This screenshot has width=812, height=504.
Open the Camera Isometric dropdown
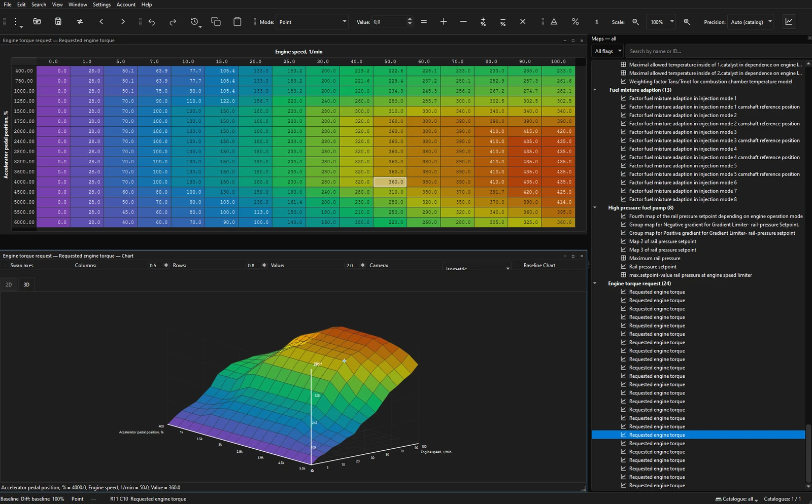pos(477,267)
